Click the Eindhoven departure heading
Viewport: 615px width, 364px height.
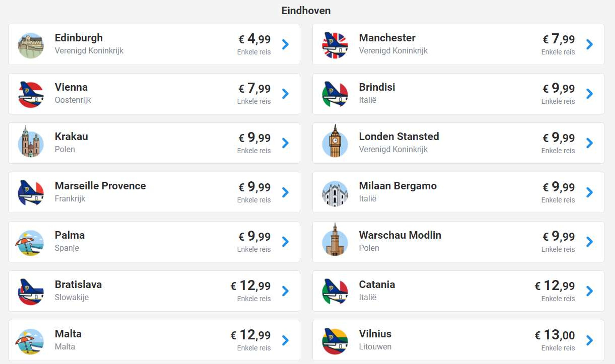[x=306, y=11]
